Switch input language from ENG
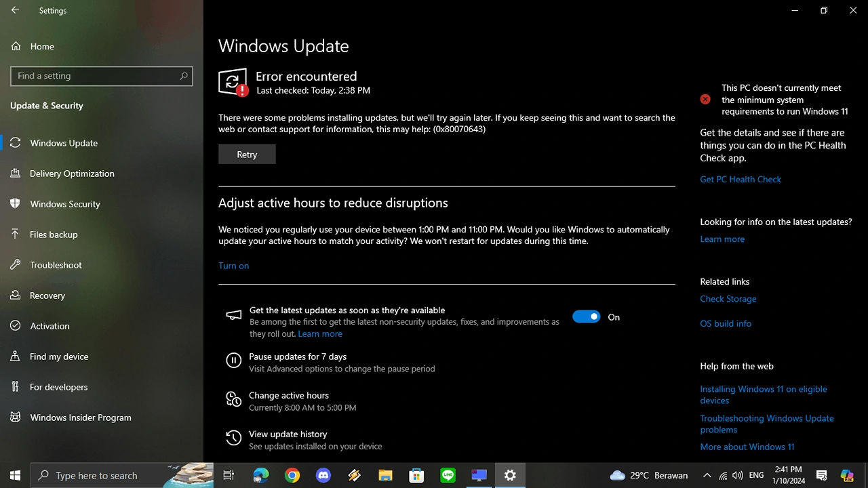 pyautogui.click(x=757, y=475)
